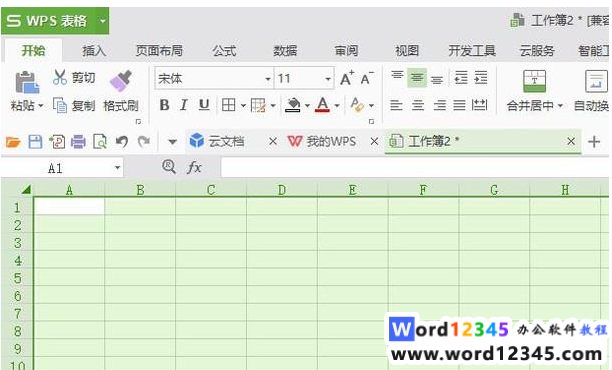
Task: Expand the quick access toolbar arrow
Action: tap(172, 142)
